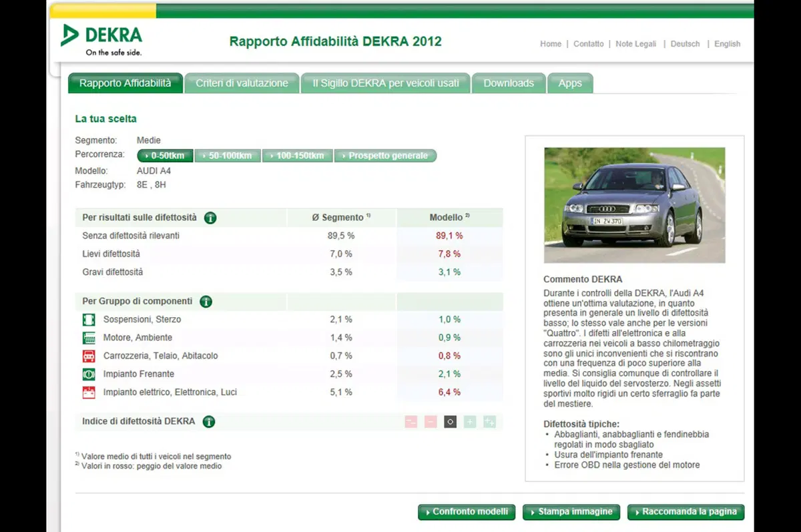Click the Usura dell'impianto frenante bullet
Image resolution: width=801 pixels, height=532 pixels.
point(609,455)
